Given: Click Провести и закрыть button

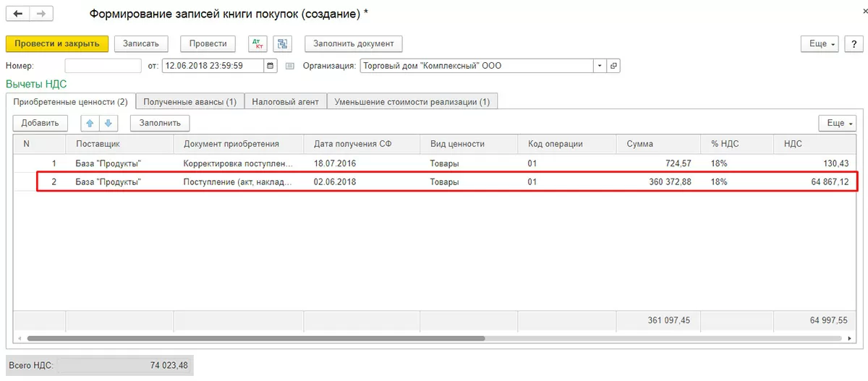Looking at the screenshot, I should (x=57, y=43).
